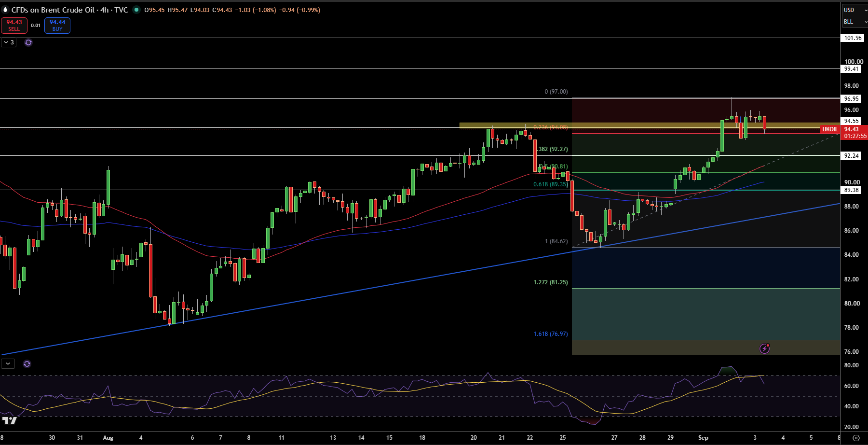Image resolution: width=868 pixels, height=445 pixels.
Task: Click the red 94.43 SELL button
Action: point(14,25)
